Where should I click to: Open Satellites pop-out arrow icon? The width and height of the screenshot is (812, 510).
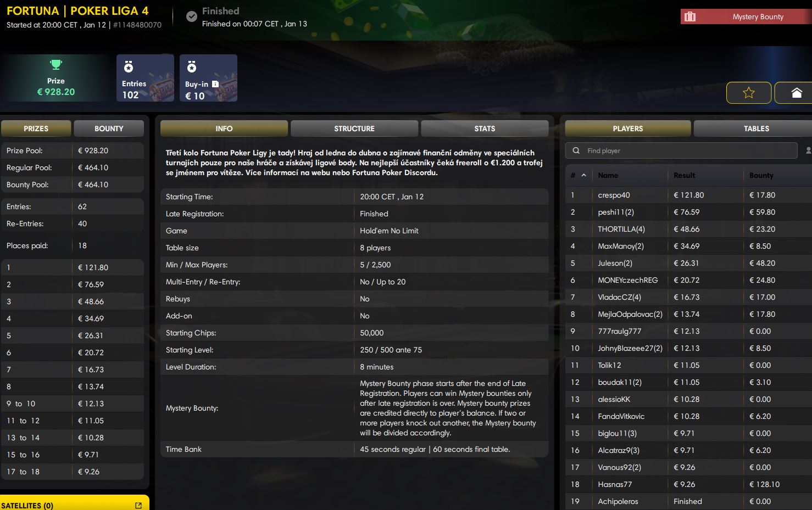138,505
